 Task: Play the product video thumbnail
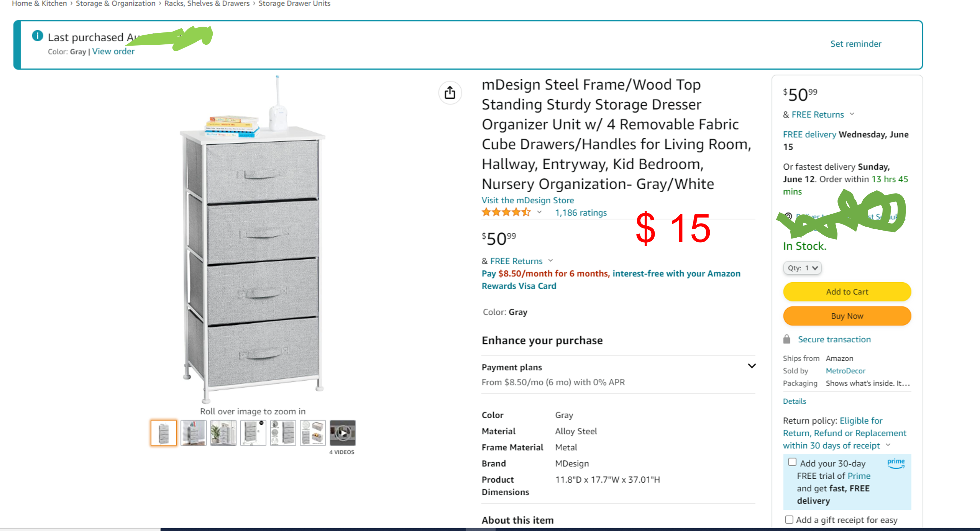342,433
